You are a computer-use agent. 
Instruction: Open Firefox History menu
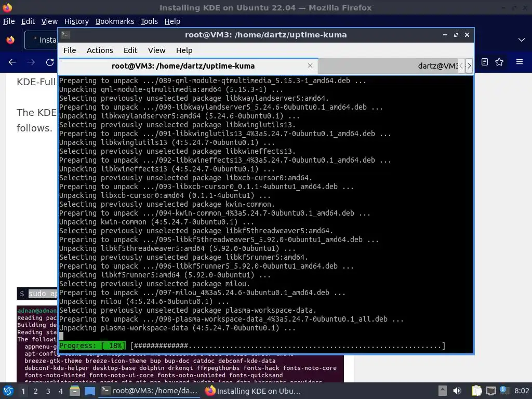coord(76,21)
